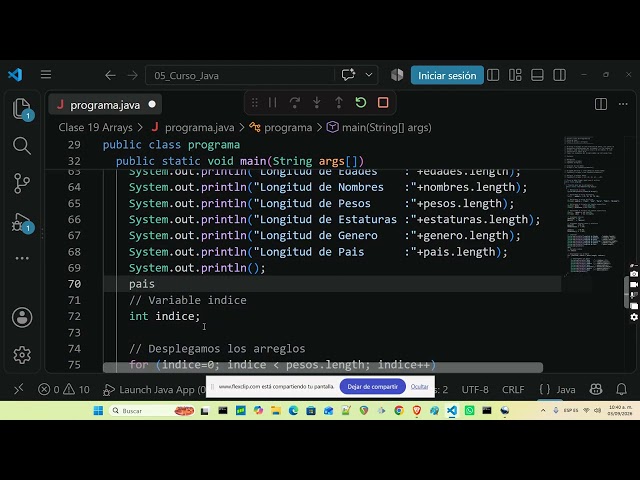Open the Windows Start menu
Screen dimensions: 640x480
pyautogui.click(x=98, y=411)
